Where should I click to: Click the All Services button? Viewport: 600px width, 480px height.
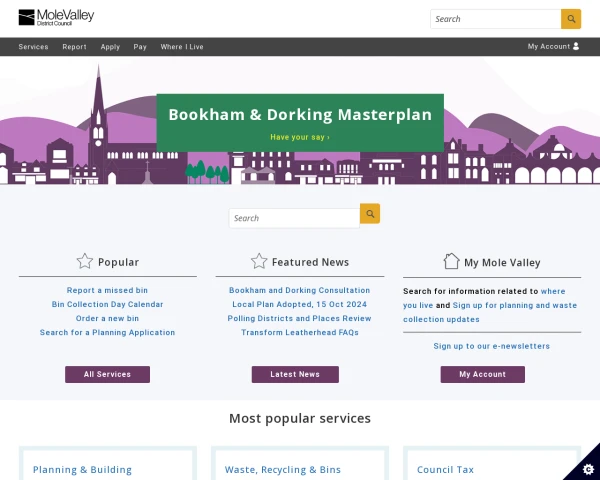108,374
